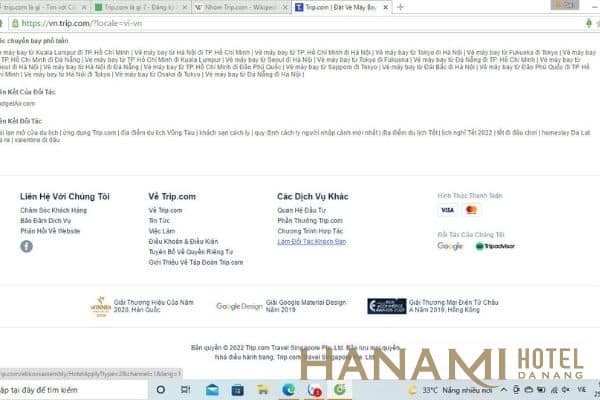This screenshot has width=600, height=400.
Task: Open 'Chương Trình Hợp Tác' link
Action: (310, 231)
